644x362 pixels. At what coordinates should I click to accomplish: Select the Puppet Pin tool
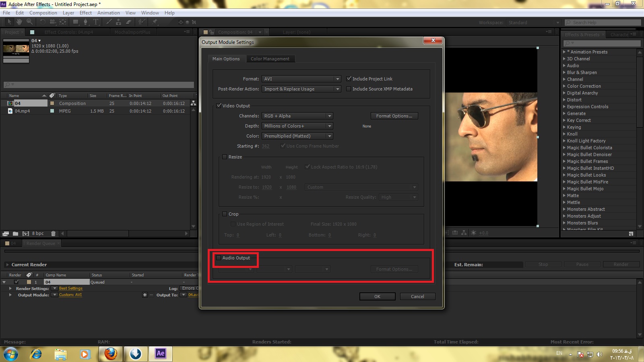click(155, 22)
